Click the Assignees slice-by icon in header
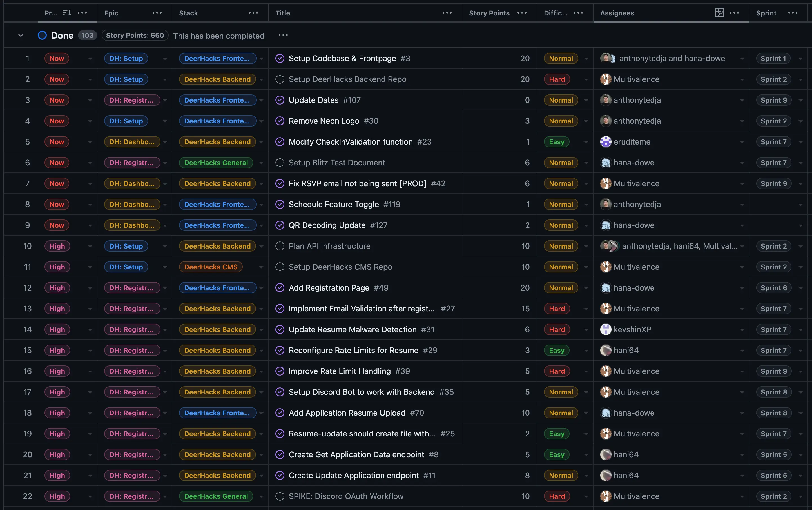Image resolution: width=812 pixels, height=510 pixels. (x=719, y=13)
